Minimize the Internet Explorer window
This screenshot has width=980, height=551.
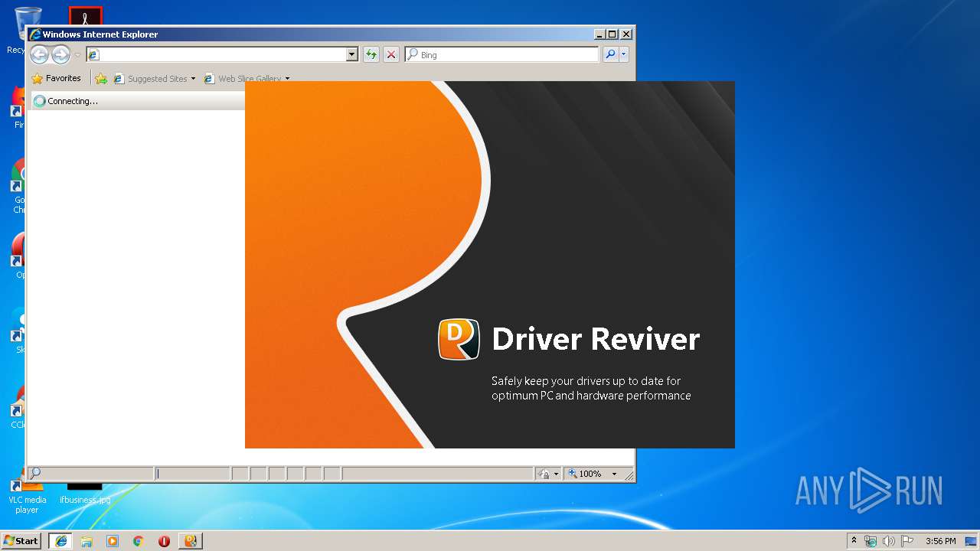click(x=599, y=34)
